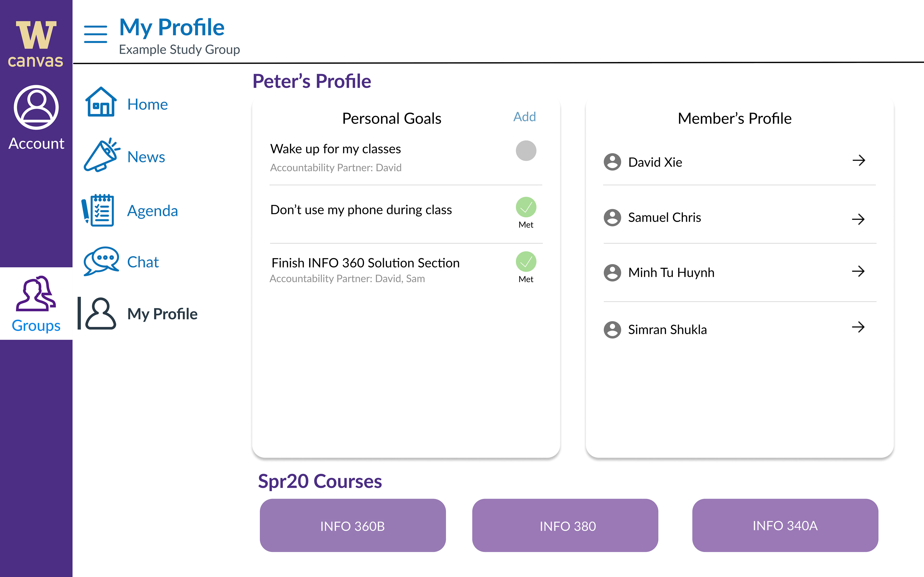
Task: Toggle the met check for the phone goal
Action: 526,207
